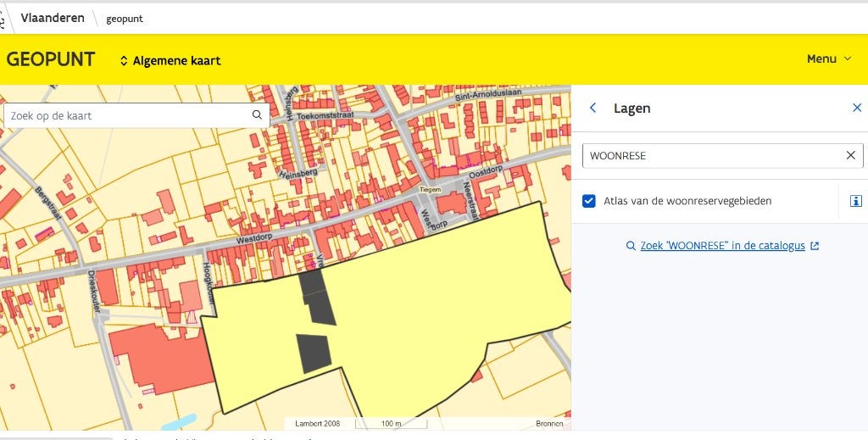
Task: Clear the WOONRESE layer search text
Action: (x=851, y=155)
